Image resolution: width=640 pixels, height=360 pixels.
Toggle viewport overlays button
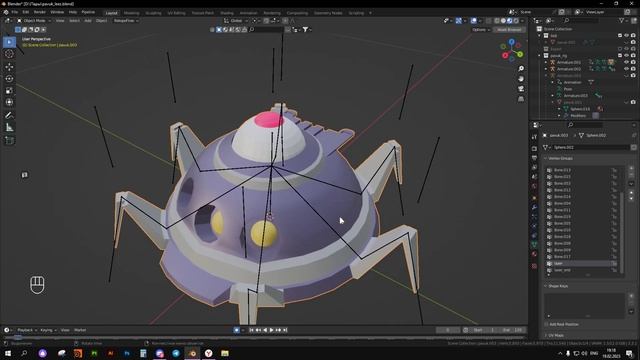point(473,20)
